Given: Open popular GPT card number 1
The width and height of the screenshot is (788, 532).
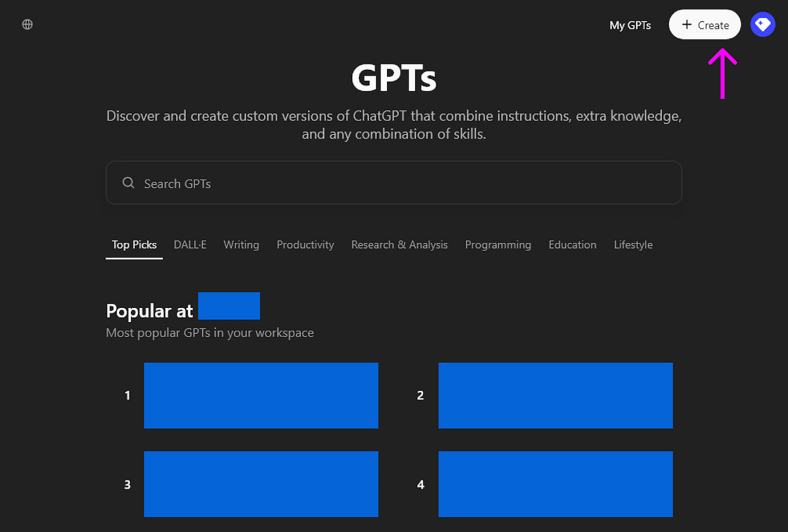Looking at the screenshot, I should click(261, 396).
